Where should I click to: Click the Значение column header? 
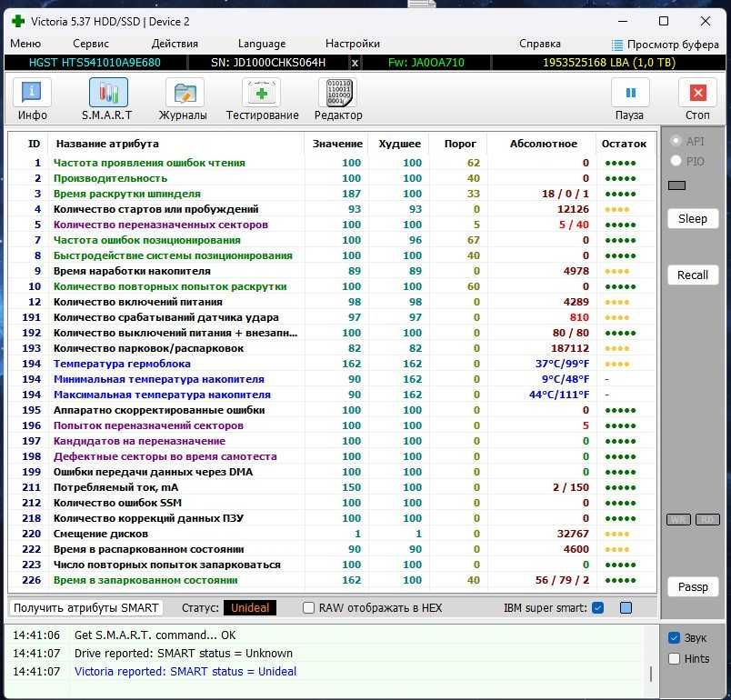[x=337, y=144]
